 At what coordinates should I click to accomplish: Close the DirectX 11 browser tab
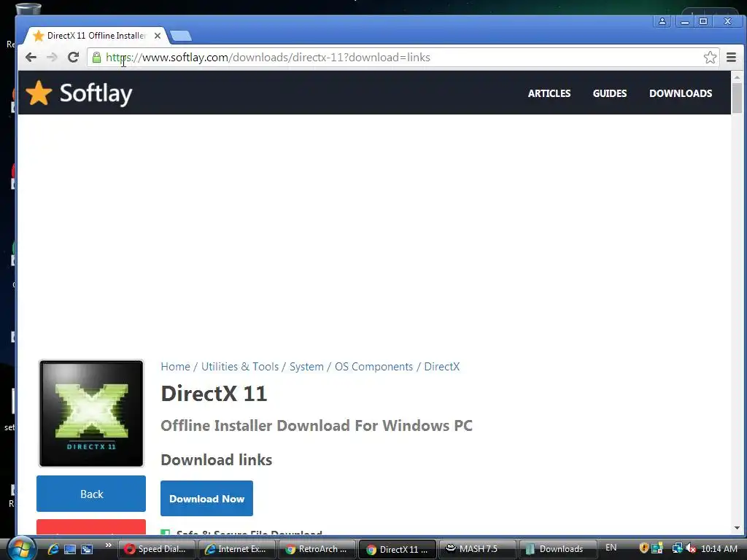158,36
